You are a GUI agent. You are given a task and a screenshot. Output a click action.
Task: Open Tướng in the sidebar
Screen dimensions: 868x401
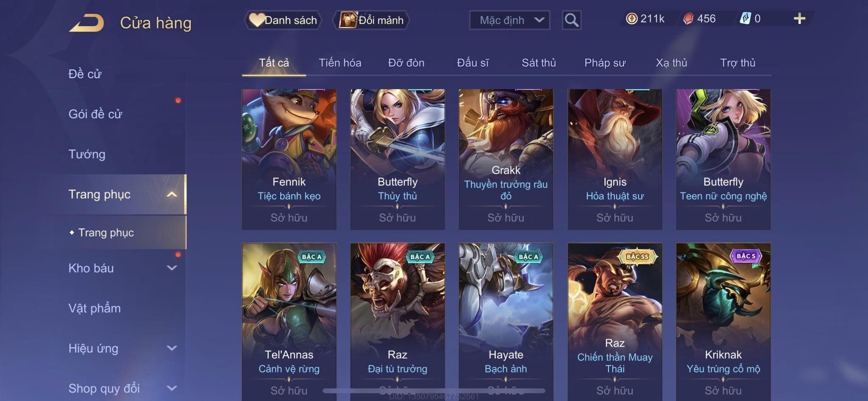pyautogui.click(x=87, y=154)
